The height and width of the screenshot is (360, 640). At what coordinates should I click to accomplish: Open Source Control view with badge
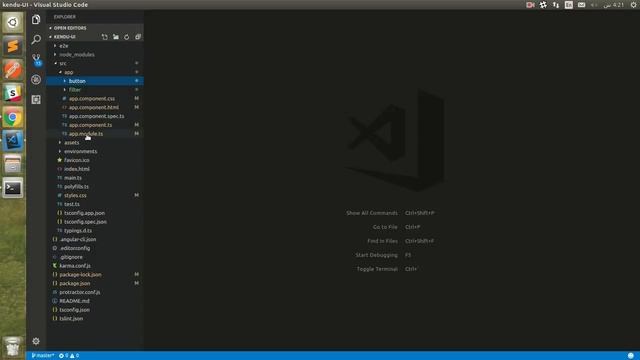36,60
